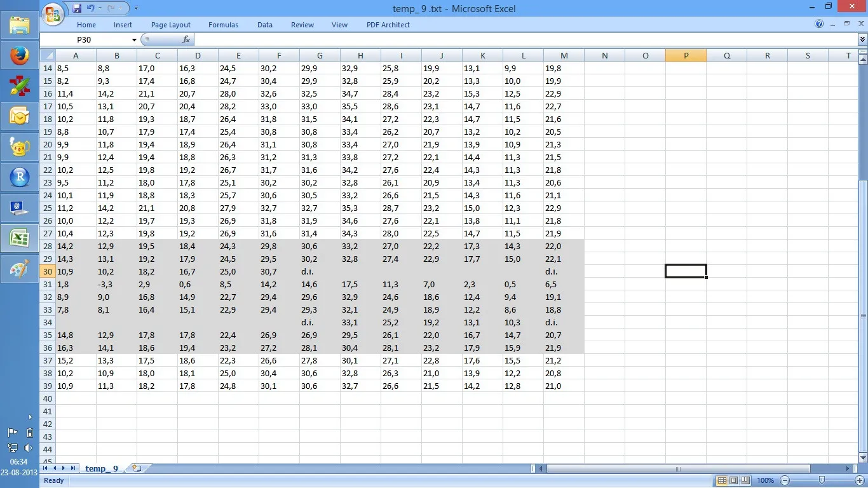868x488 pixels.
Task: Go to next sheet navigation arrow
Action: 63,468
